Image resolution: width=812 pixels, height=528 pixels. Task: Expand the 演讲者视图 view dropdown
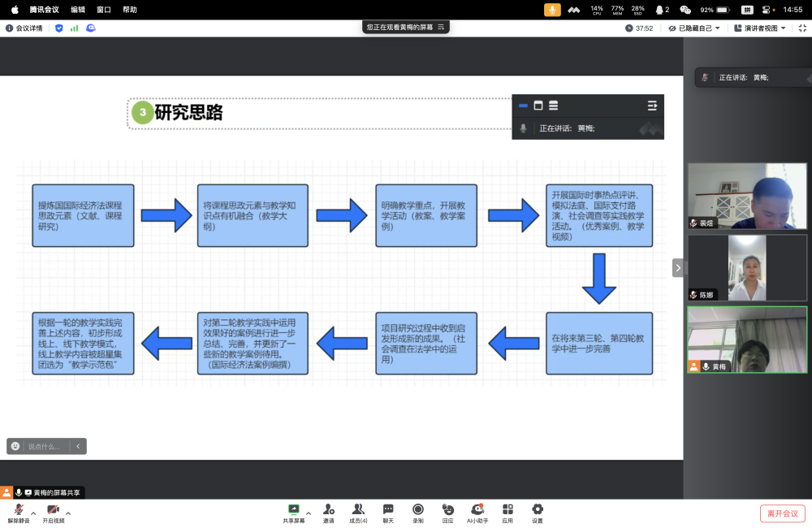click(764, 28)
